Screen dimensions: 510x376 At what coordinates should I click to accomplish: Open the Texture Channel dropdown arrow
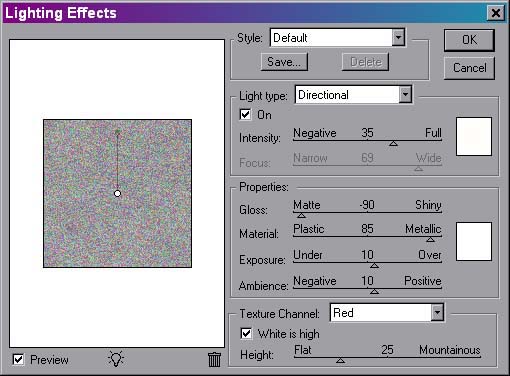(437, 313)
